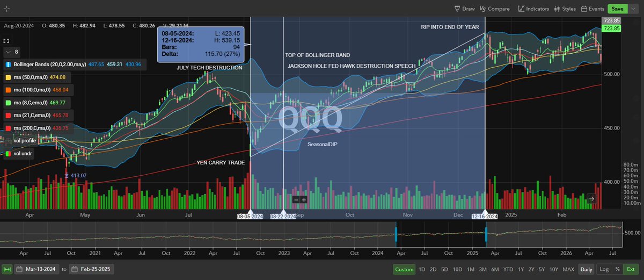Click the date range toggle icon

7,269
